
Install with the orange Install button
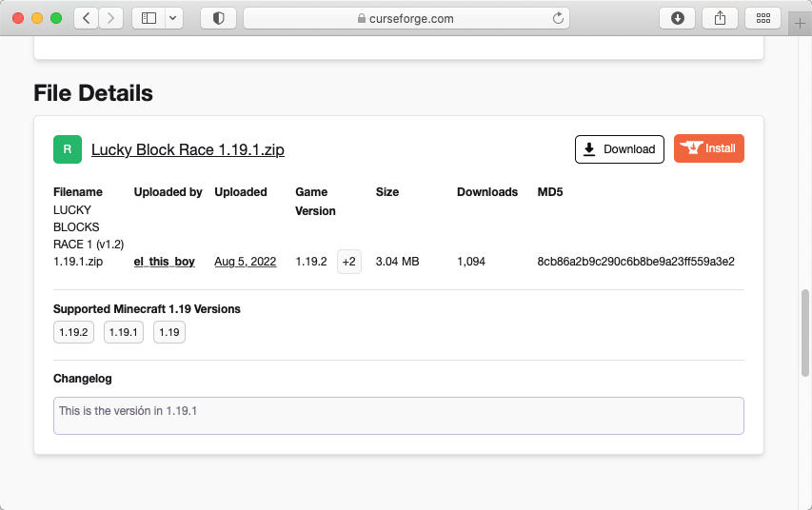[709, 148]
